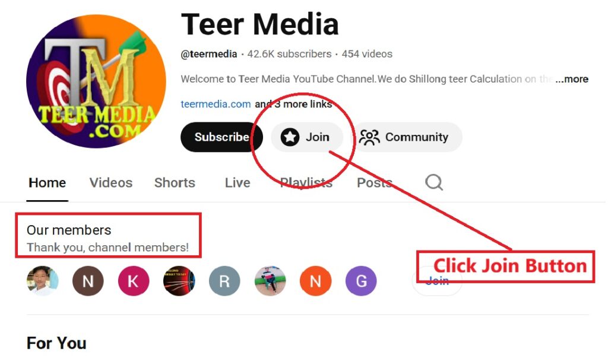Screen dimensions: 608x364
Task: Click the star icon in Join button
Action: 290,137
